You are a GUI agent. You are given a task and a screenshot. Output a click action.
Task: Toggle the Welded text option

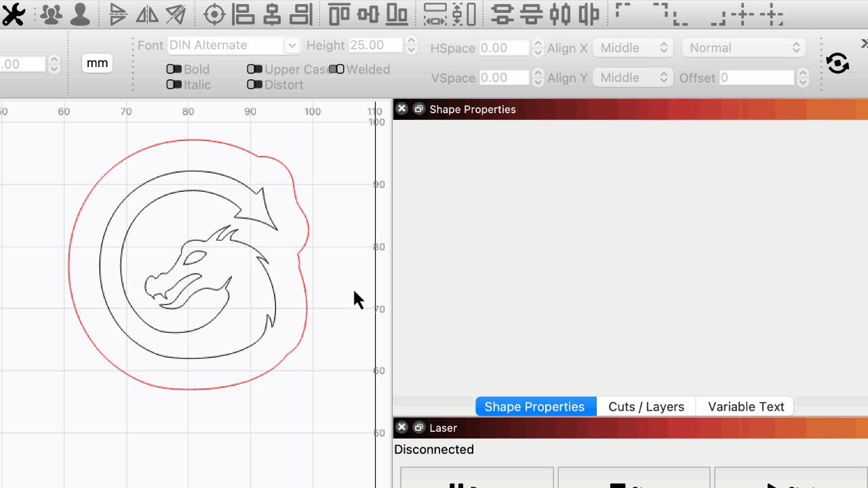tap(336, 69)
